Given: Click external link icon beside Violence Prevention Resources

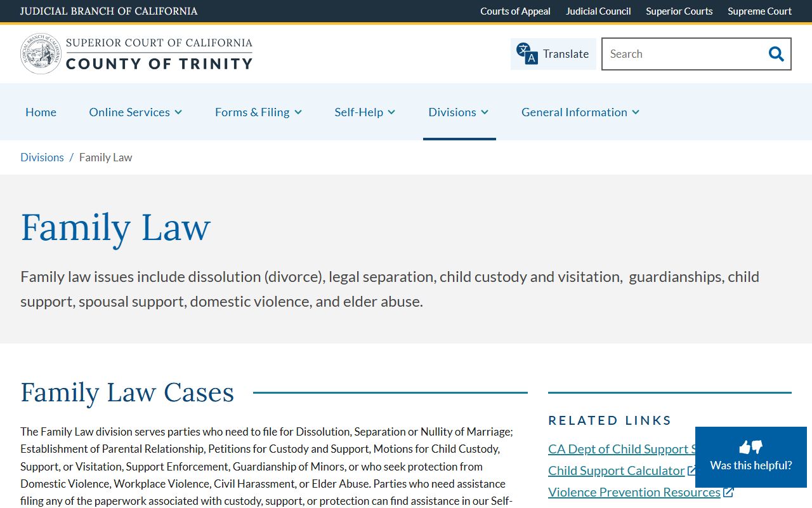Looking at the screenshot, I should click(x=728, y=492).
